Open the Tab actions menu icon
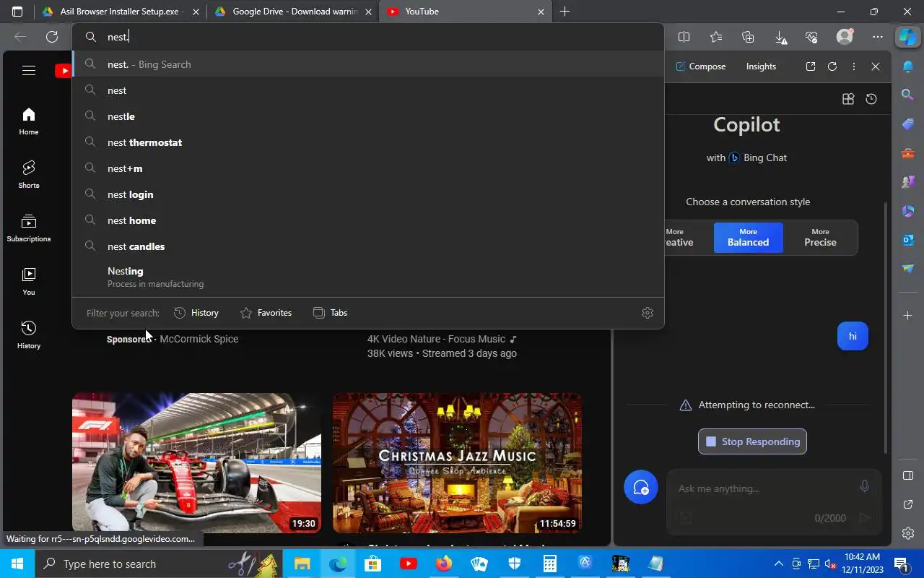 pos(17,12)
